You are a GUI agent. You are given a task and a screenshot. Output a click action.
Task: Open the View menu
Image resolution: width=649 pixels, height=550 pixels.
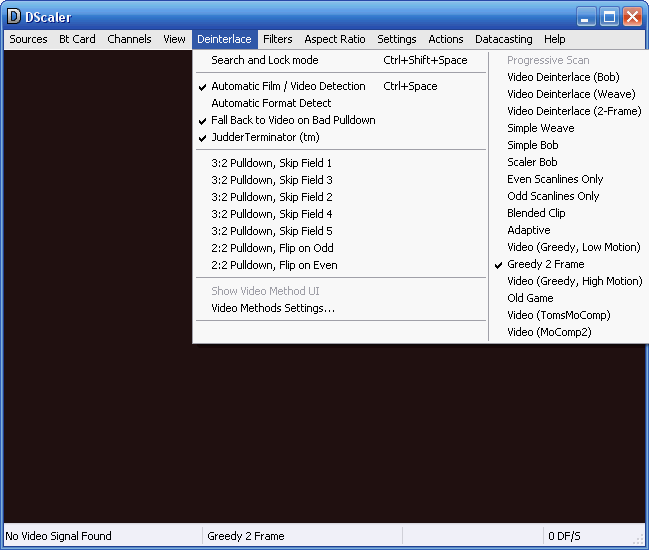174,39
